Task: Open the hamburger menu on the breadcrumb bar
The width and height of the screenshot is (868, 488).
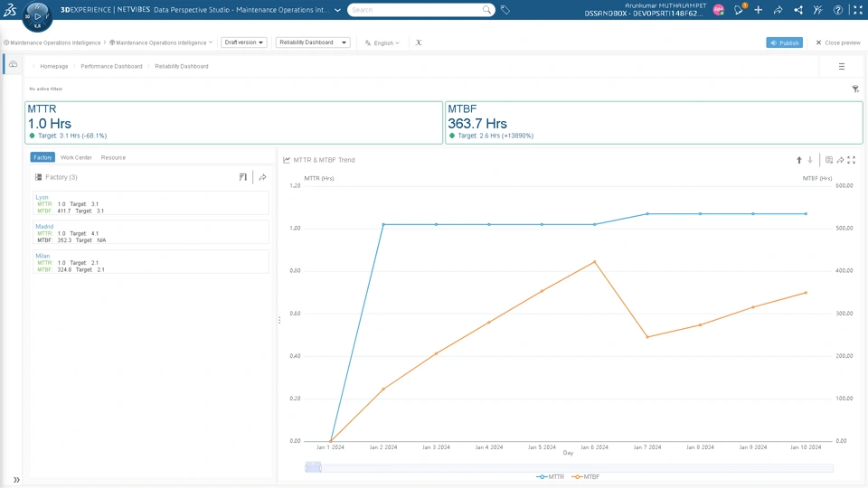Action: click(841, 66)
